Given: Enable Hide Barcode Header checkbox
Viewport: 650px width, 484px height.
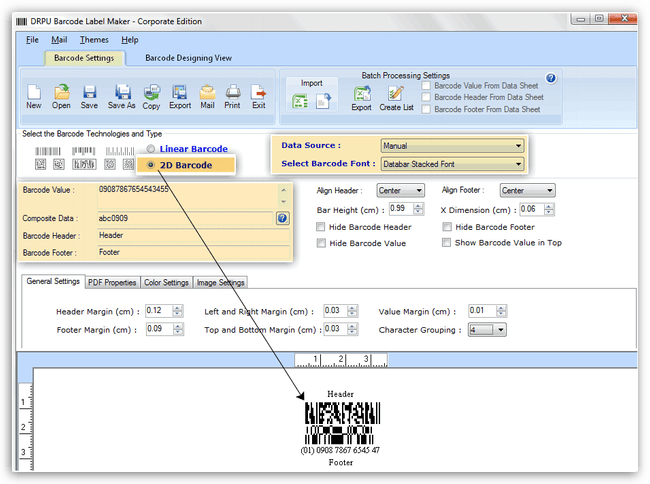Looking at the screenshot, I should tap(320, 227).
